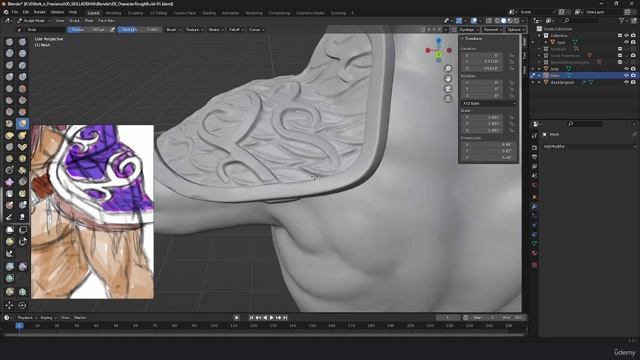Toggle radius pen pressure button
Viewport: 640px width, 360px height.
pos(113,29)
